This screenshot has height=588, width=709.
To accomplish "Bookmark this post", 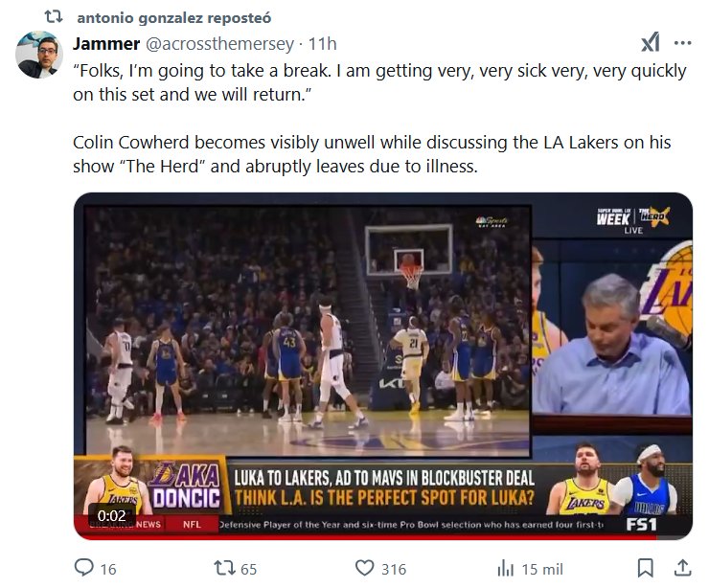I will click(x=646, y=568).
